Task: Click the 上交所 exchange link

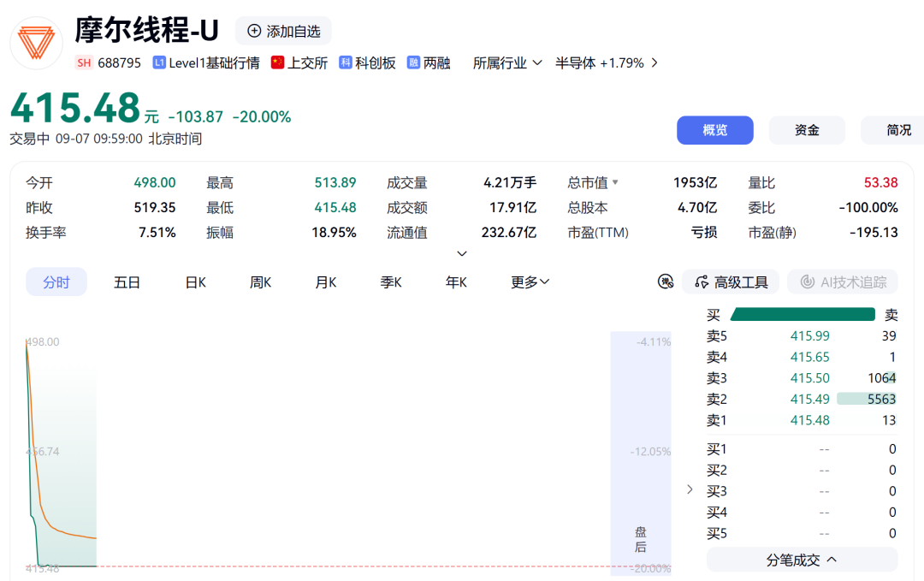Action: (307, 63)
